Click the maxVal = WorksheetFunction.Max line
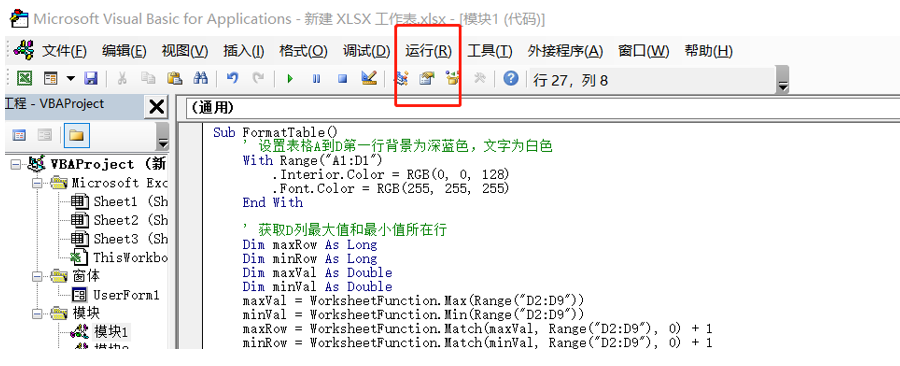The height and width of the screenshot is (366, 900). coord(413,301)
